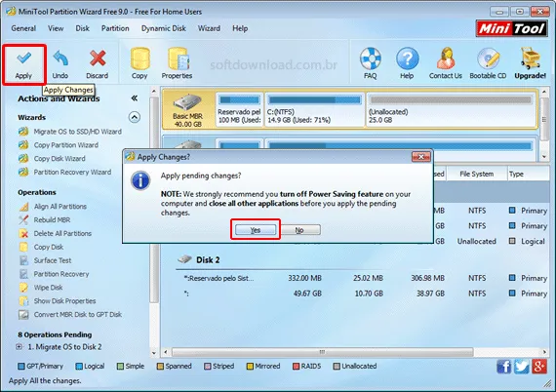Open the Dynamic Disk menu
Screen dimensions: 556x392
point(164,28)
